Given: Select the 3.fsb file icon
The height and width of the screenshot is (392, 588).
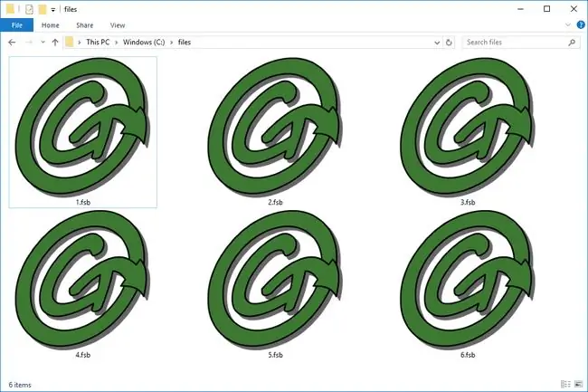Looking at the screenshot, I should pyautogui.click(x=468, y=127).
